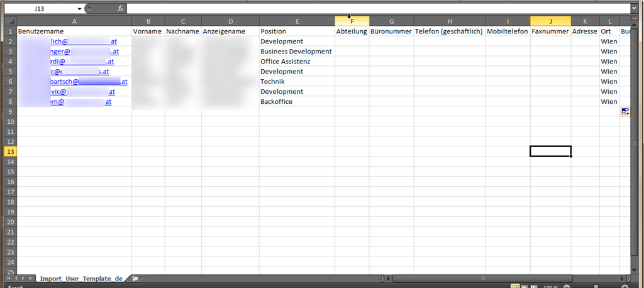Click into the formula bar input
The image size is (644, 288).
point(379,8)
